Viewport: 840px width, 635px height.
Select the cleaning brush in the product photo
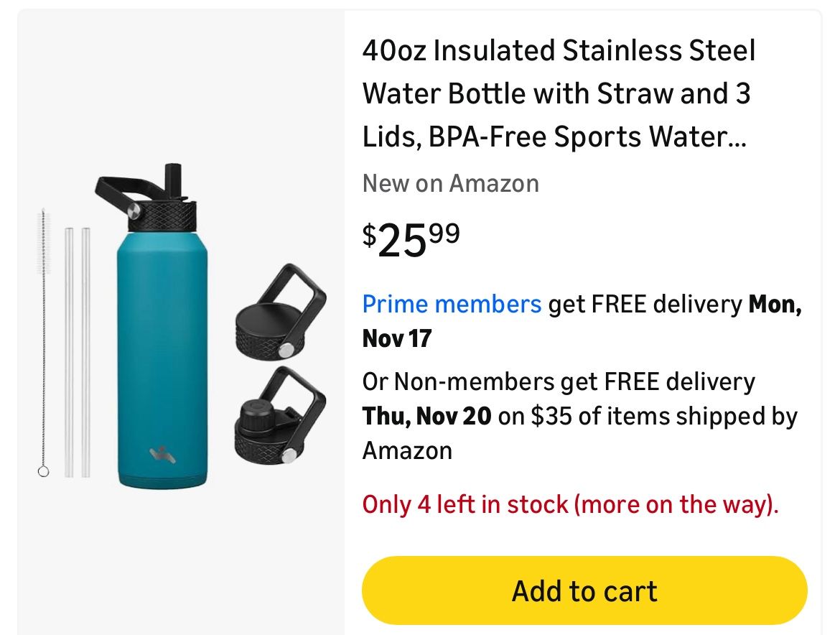(43, 323)
